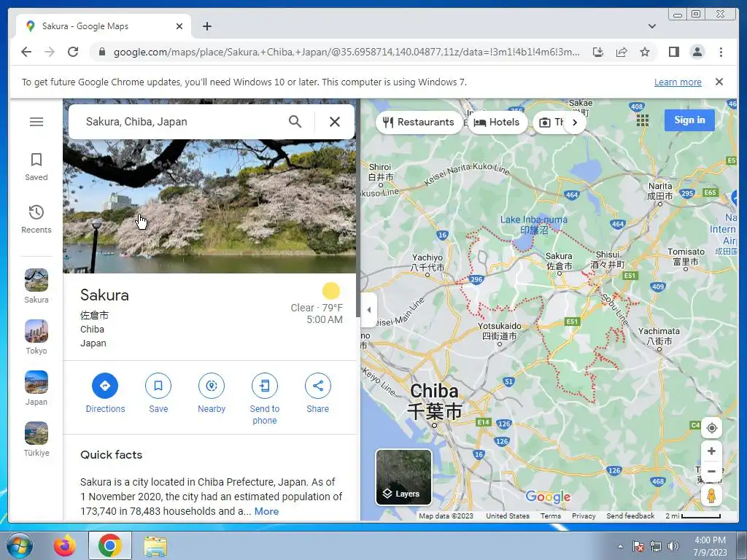
Task: Save Sakura to your lists
Action: coord(158,393)
